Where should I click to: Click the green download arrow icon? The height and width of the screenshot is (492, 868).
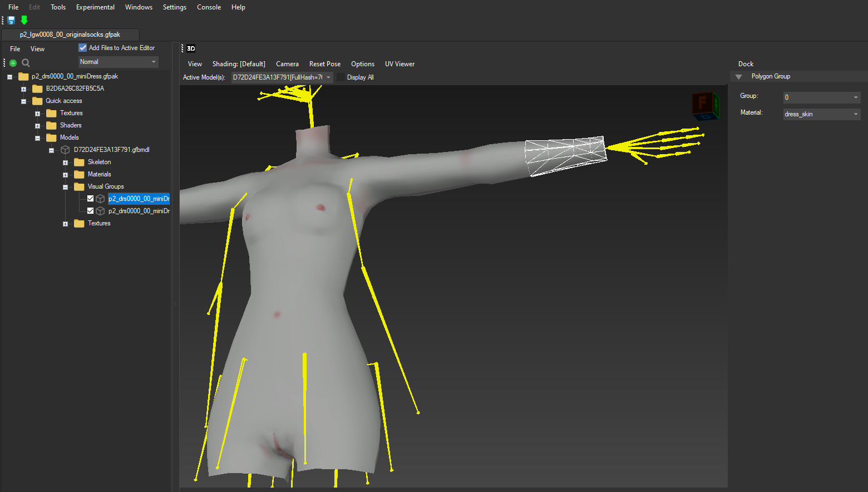(x=24, y=20)
